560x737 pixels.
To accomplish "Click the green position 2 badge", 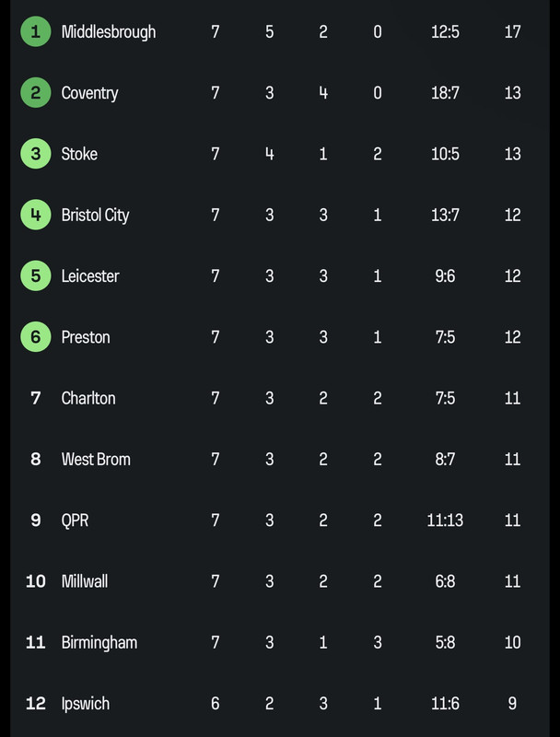I will click(36, 93).
